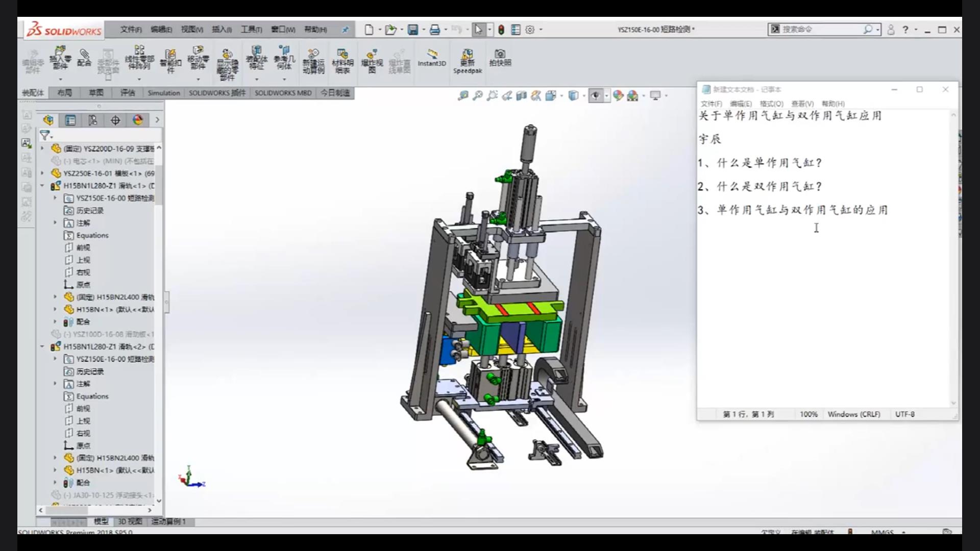
Task: Switch to the Simulation tab
Action: point(164,93)
